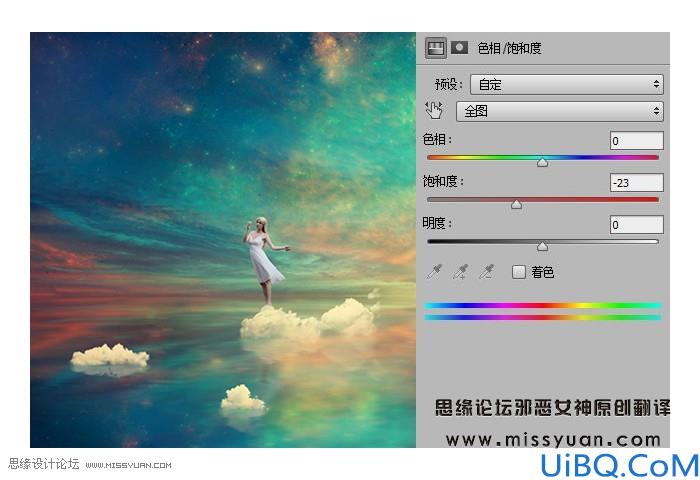Click the 色相 hue slider handle
This screenshot has width=700, height=480.
tap(542, 162)
